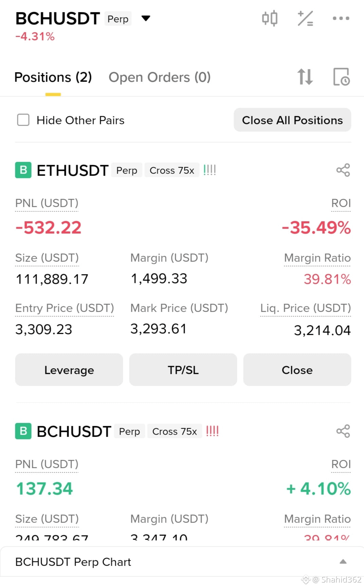Image resolution: width=364 pixels, height=588 pixels.
Task: Open the order history icon
Action: point(341,77)
